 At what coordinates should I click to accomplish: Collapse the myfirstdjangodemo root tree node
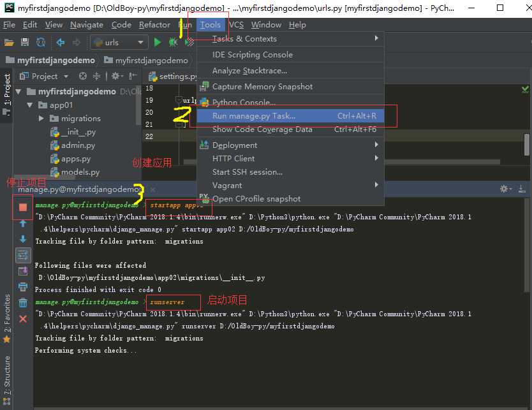click(18, 92)
